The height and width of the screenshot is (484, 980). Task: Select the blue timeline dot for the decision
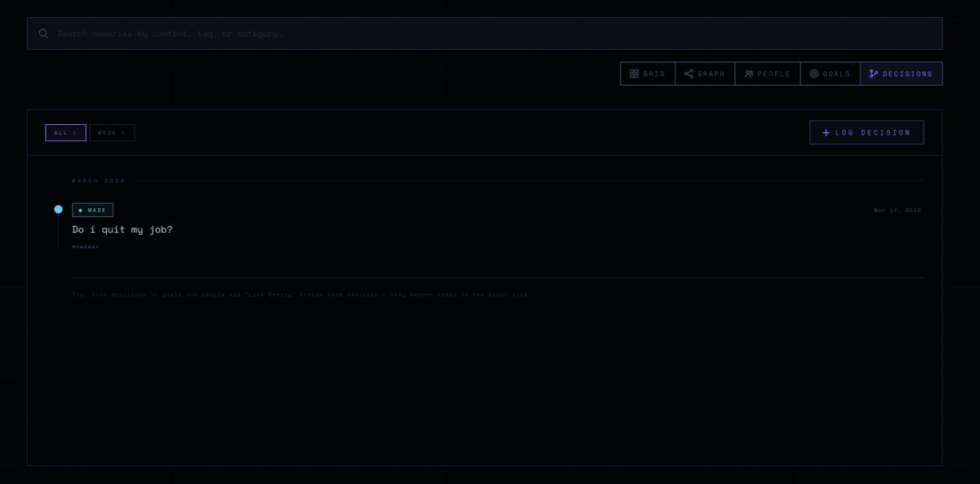click(58, 210)
